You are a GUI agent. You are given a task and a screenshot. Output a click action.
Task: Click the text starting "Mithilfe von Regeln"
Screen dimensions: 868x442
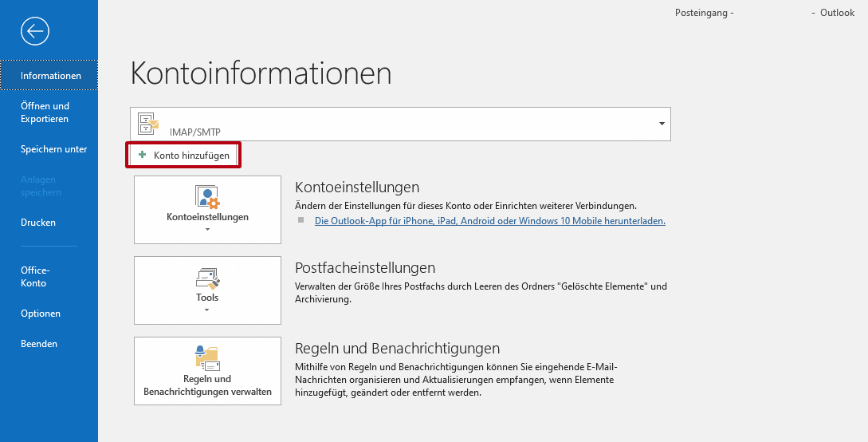click(x=456, y=380)
